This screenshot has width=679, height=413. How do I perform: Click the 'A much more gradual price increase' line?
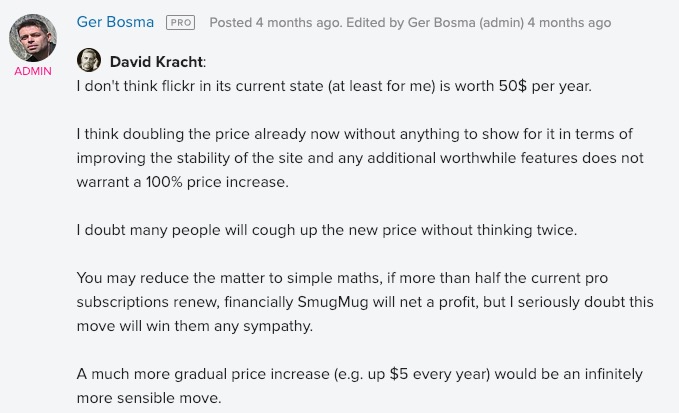[359, 374]
